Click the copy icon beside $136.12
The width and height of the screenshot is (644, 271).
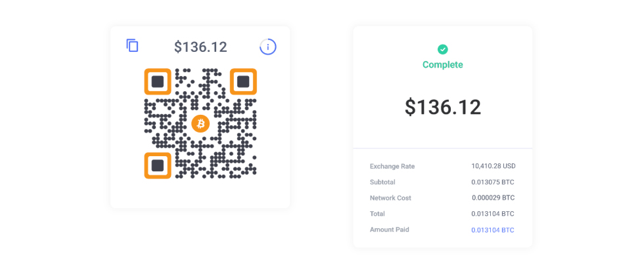point(132,45)
